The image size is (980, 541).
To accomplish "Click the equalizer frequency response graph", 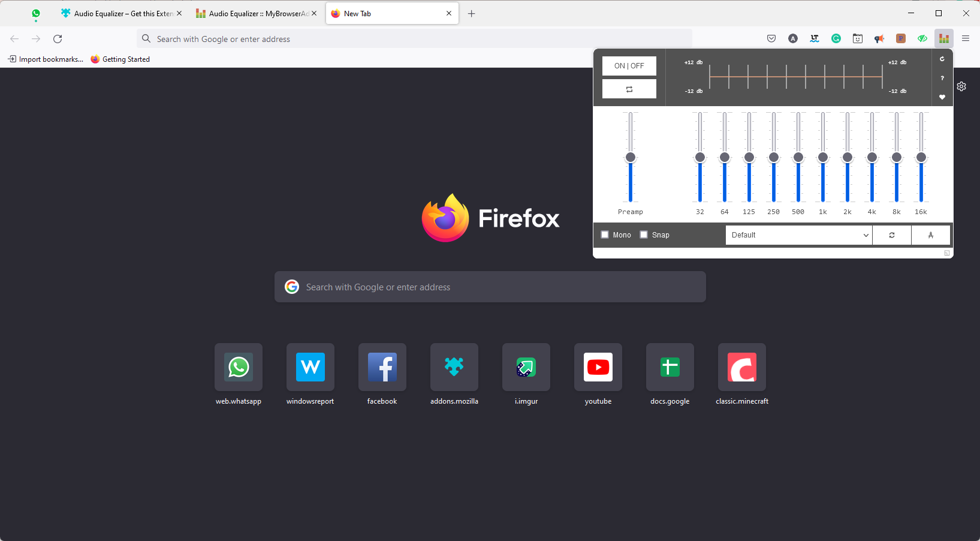I will [796, 77].
